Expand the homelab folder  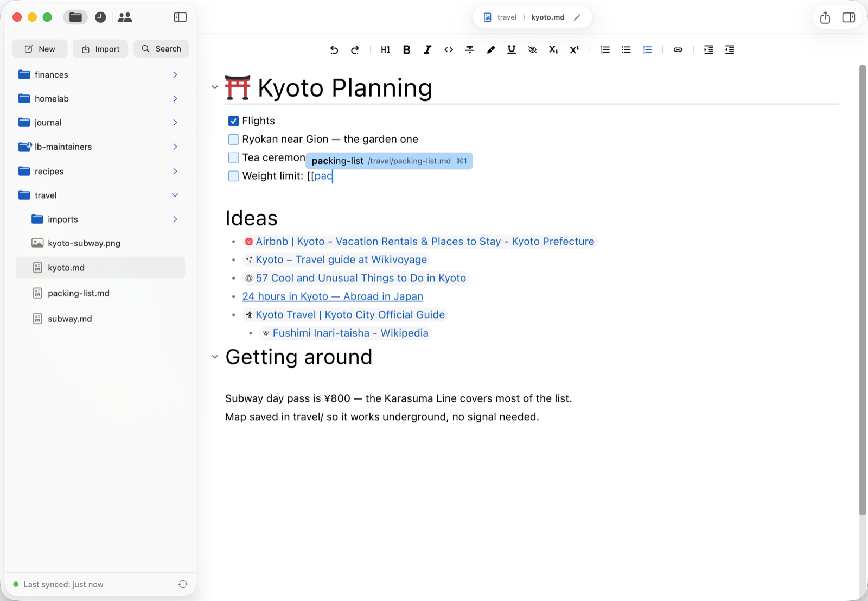click(x=175, y=98)
